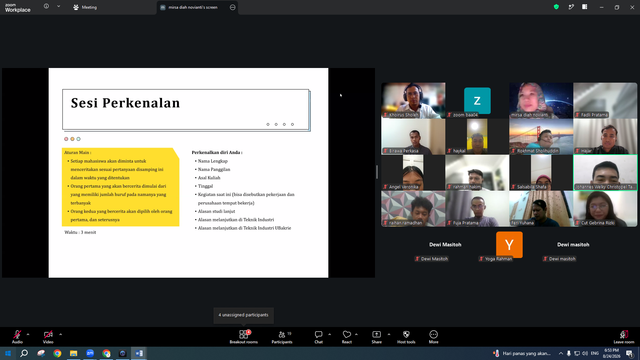Expand share options arrow beside Share
Viewport: 640px width, 360px height.
click(x=389, y=334)
